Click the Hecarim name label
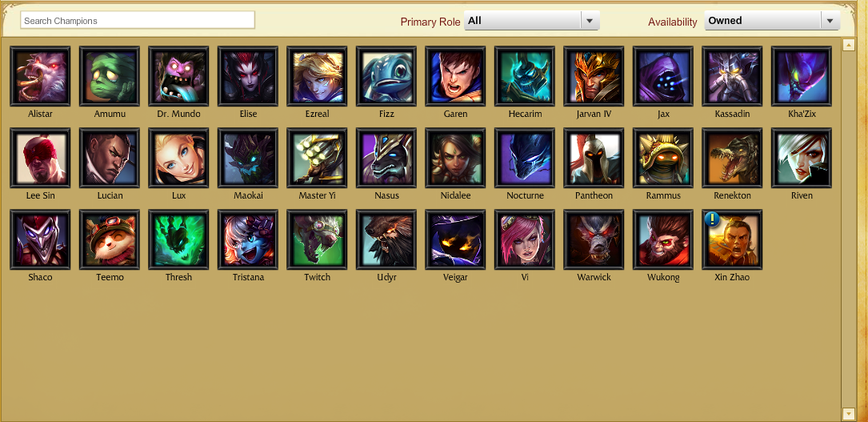The image size is (868, 422). 525,114
